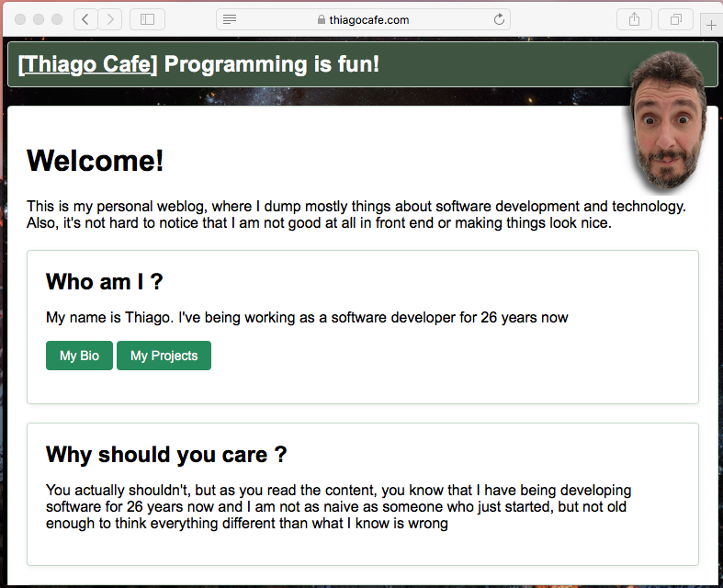Screen dimensions: 723x588
Task: Focus the thiagocafe.com address field
Action: coord(367,19)
